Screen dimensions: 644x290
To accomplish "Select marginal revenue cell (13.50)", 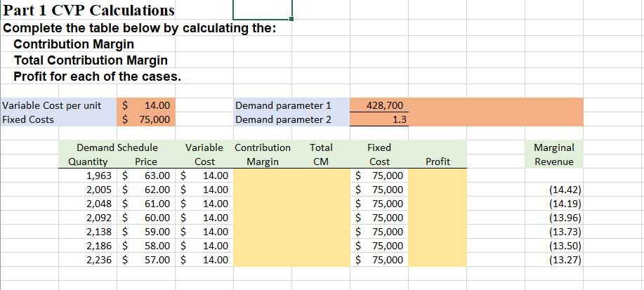I will click(554, 246).
